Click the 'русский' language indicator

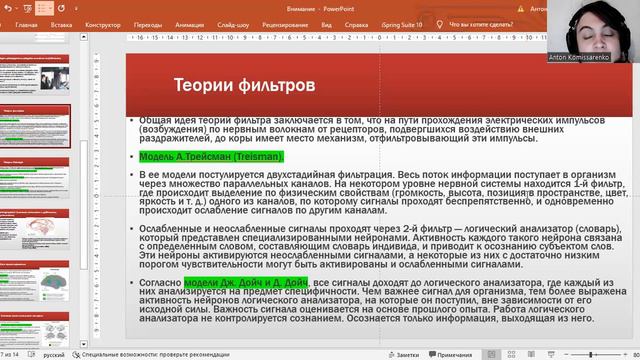pyautogui.click(x=54, y=355)
